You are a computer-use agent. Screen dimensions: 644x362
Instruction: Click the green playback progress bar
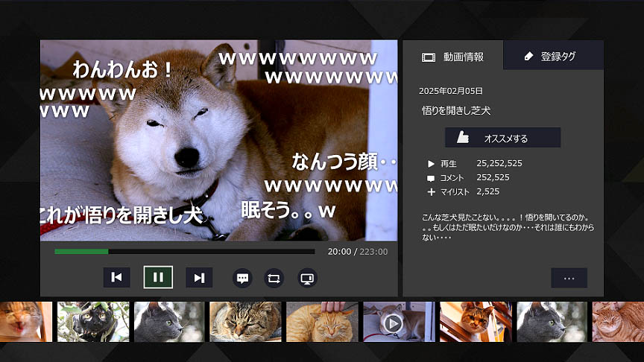coord(185,252)
